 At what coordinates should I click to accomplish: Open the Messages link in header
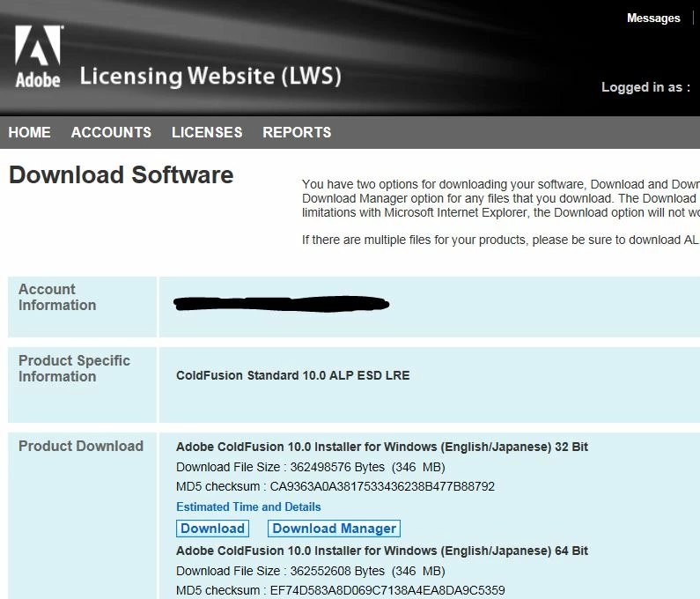point(653,18)
